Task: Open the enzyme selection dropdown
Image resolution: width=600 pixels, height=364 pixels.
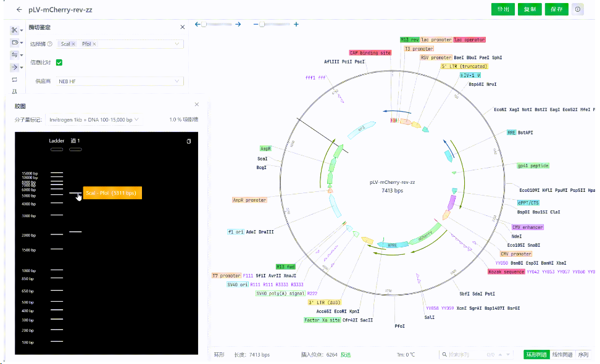Action: click(x=177, y=44)
